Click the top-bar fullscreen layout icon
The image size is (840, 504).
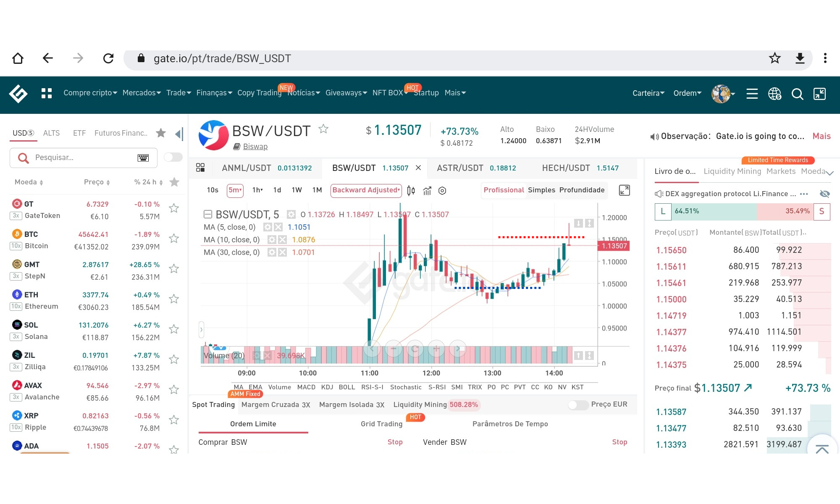[820, 94]
